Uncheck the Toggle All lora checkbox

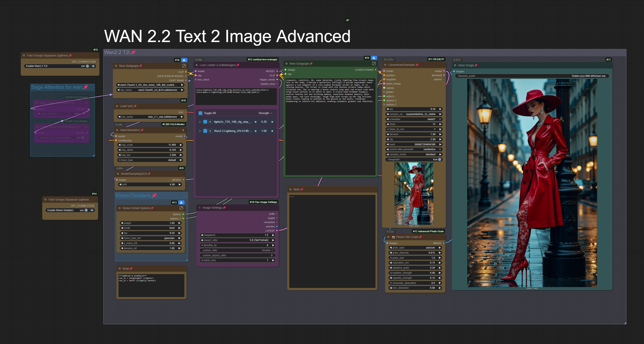pyautogui.click(x=200, y=113)
